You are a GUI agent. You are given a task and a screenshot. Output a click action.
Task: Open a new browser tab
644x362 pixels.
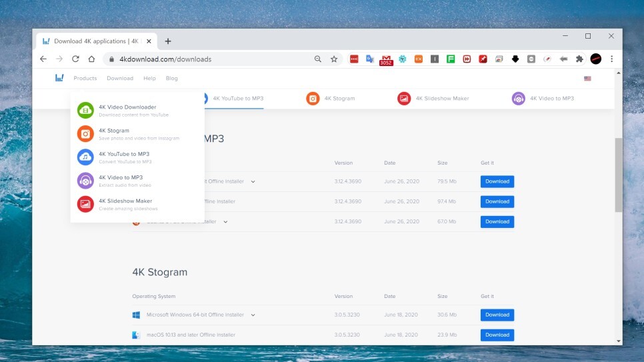point(168,41)
